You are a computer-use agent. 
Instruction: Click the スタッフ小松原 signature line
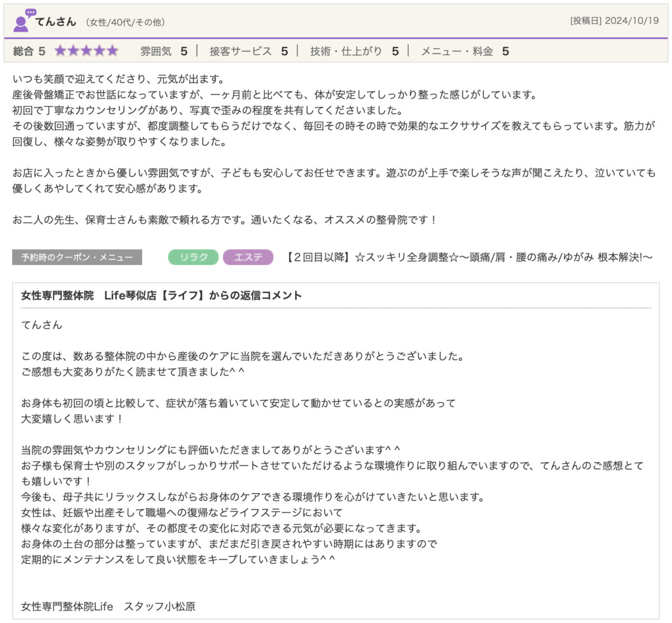click(x=108, y=606)
